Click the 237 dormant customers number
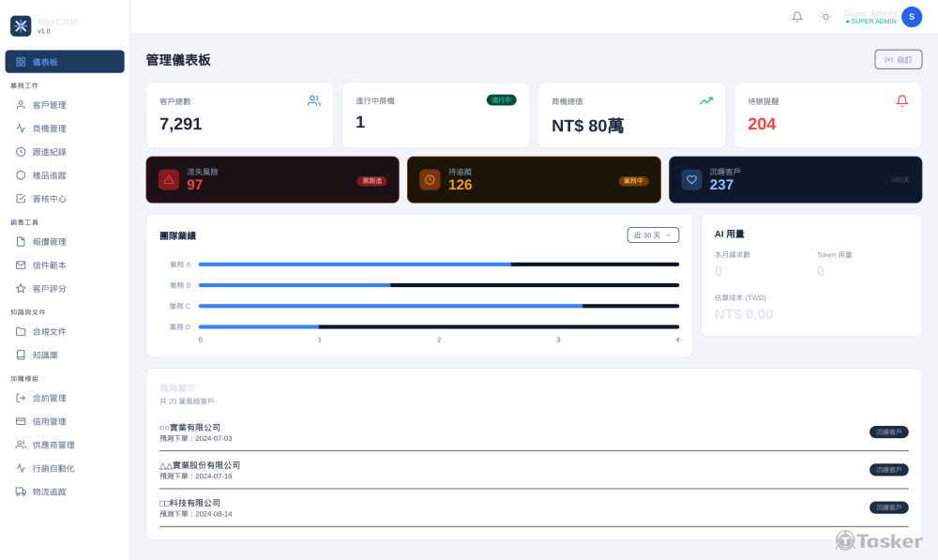 721,185
